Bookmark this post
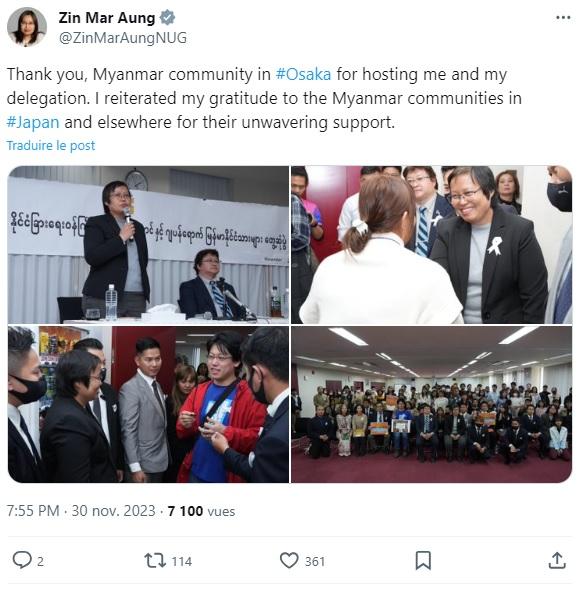The width and height of the screenshot is (584, 590). pos(423,561)
